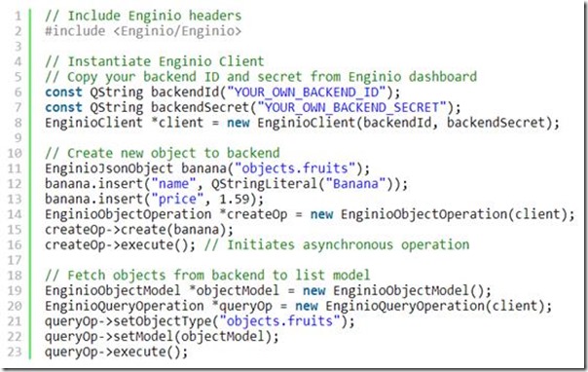Select the line "#include <Enginio/Enginio>"

click(143, 31)
